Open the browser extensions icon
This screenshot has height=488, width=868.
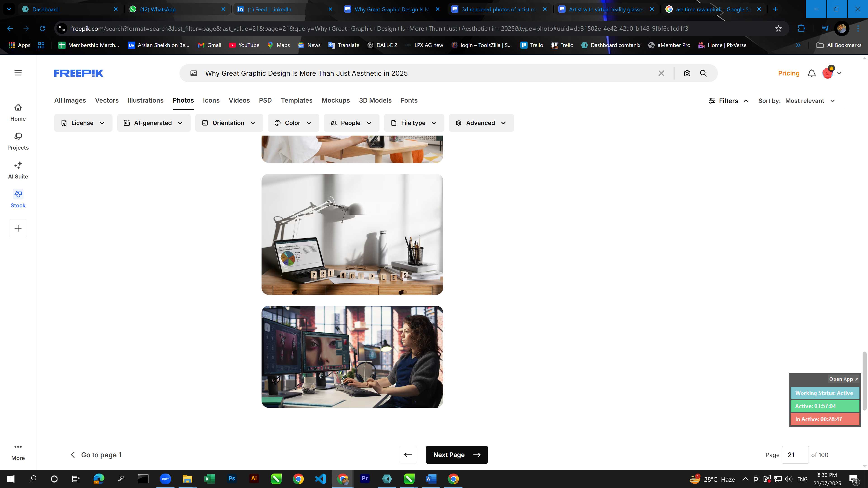[x=801, y=28]
